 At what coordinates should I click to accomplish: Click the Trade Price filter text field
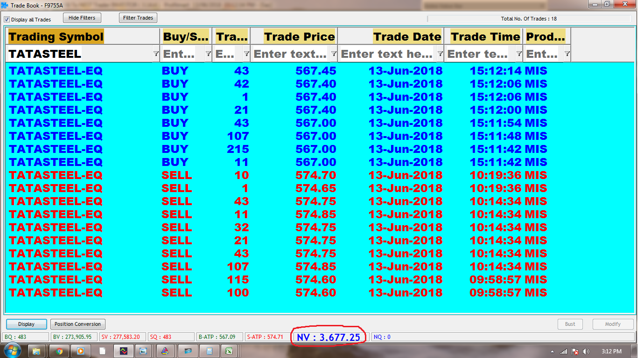coord(291,54)
